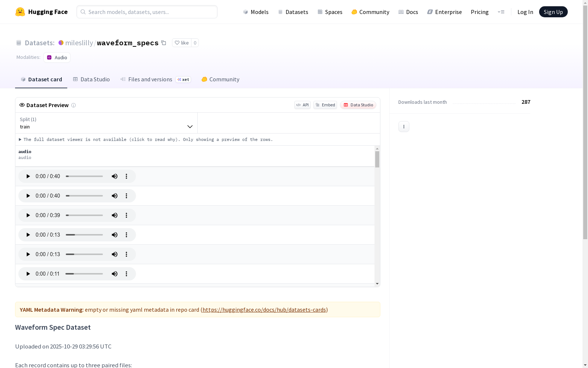Click the Audio modality tag
This screenshot has height=368, width=588.
pos(57,57)
